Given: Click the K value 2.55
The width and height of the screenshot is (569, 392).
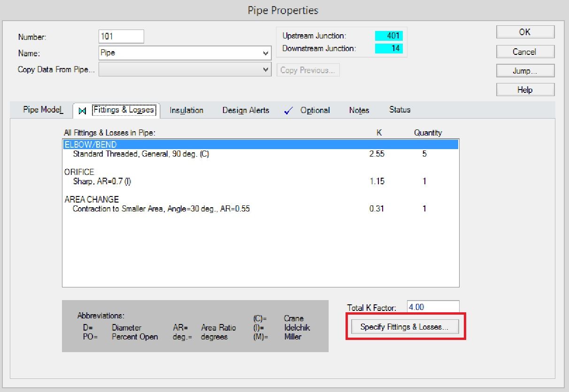Looking at the screenshot, I should [x=377, y=154].
